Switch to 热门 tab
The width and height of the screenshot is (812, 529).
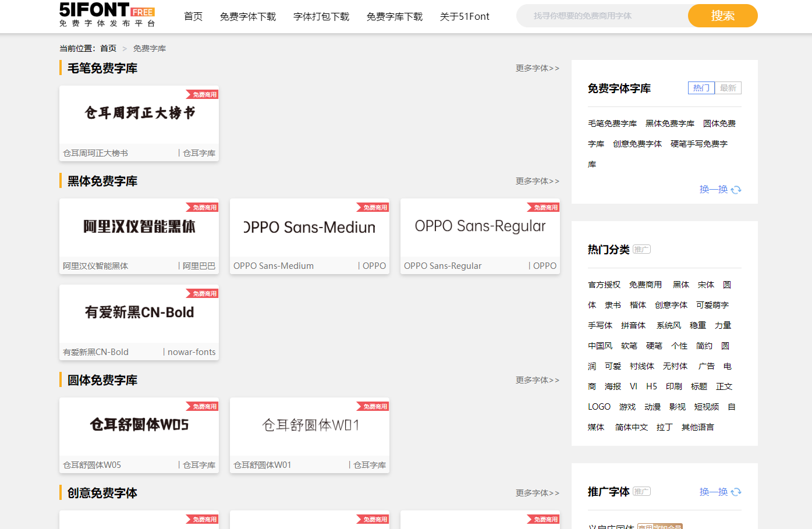701,88
